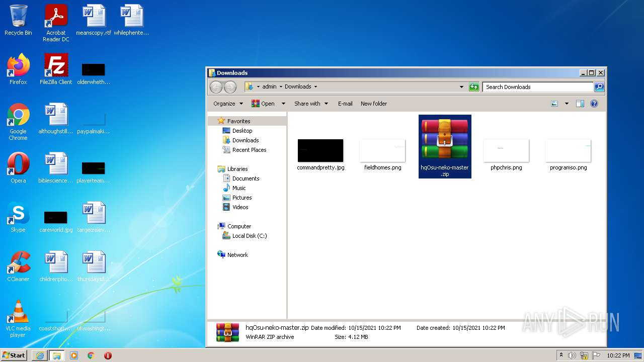Open Explorer help button
The width and height of the screenshot is (644, 362).
(594, 104)
